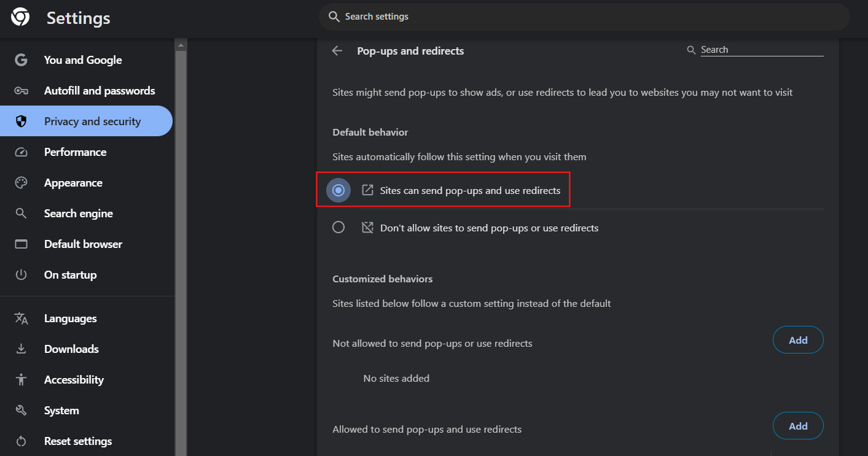The image size is (868, 456).
Task: Click the pop-ups page Search field
Action: pyautogui.click(x=761, y=50)
